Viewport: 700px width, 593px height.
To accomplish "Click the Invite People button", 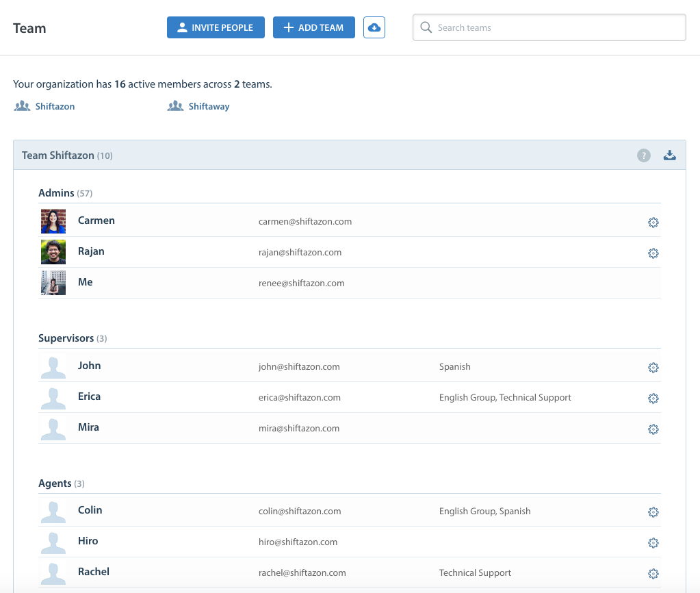I will (216, 28).
